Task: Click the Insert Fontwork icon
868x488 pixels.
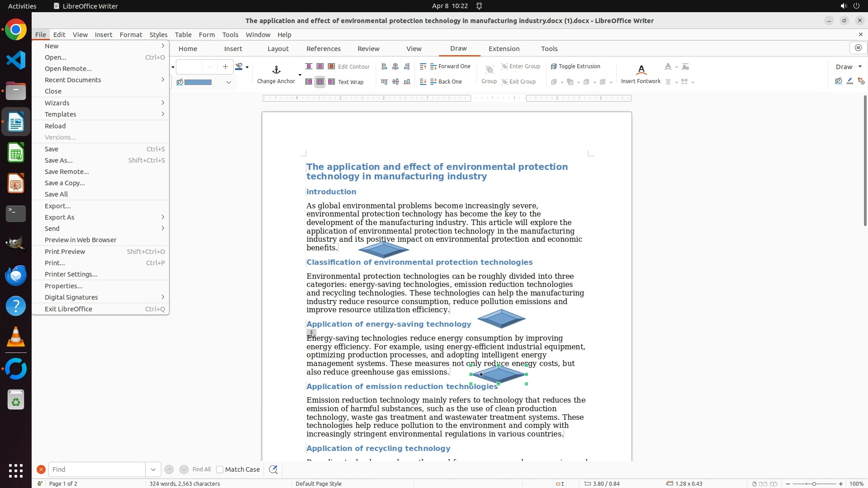Action: click(641, 70)
